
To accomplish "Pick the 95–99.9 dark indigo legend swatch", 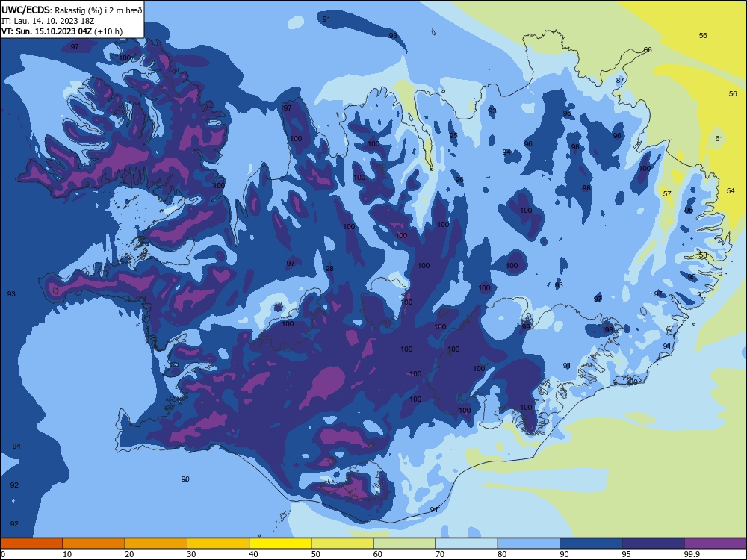I will coord(653,544).
